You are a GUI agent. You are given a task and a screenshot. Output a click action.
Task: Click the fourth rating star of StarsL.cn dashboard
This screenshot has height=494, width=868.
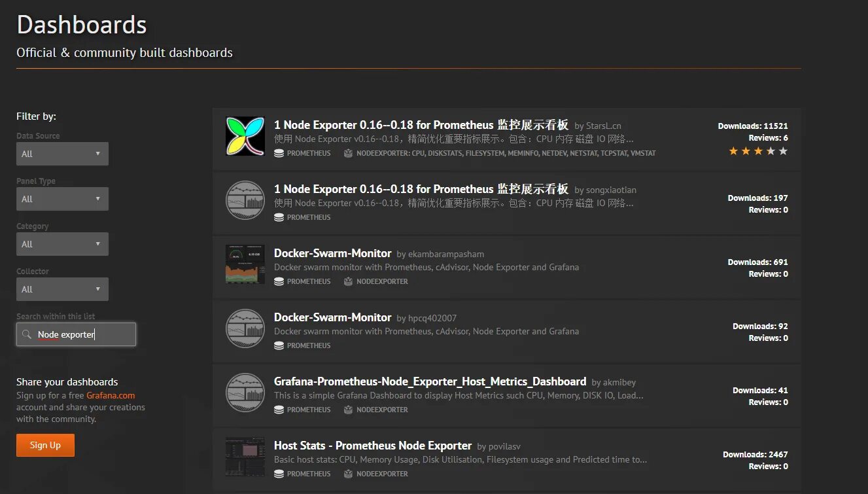(771, 151)
